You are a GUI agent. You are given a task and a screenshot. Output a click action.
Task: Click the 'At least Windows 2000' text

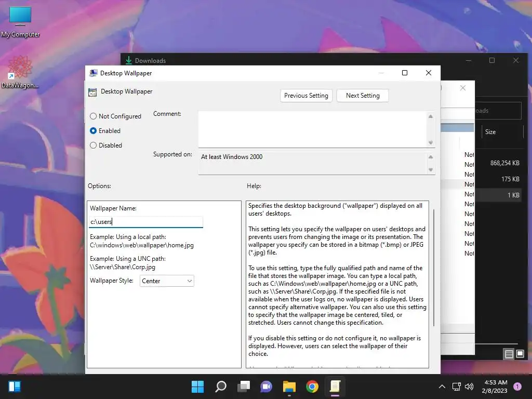[x=232, y=157]
